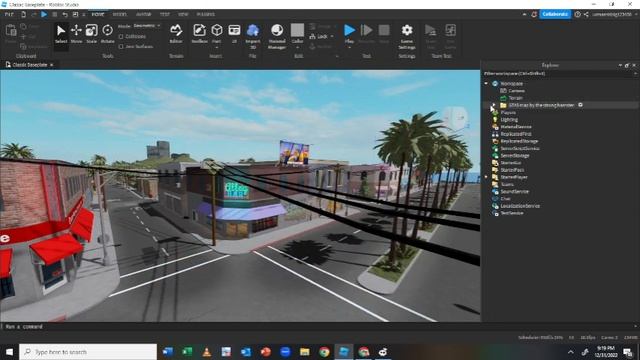
Task: Activate the Move tool
Action: 76,33
